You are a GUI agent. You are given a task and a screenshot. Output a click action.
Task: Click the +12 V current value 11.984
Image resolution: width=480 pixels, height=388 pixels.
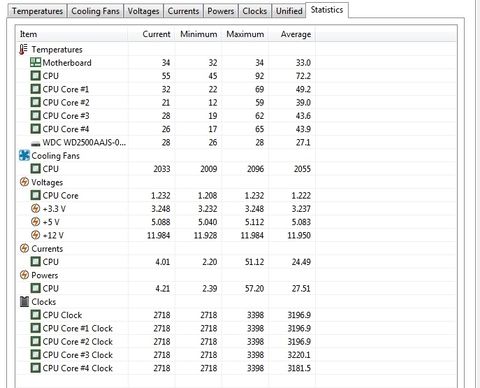coord(159,236)
